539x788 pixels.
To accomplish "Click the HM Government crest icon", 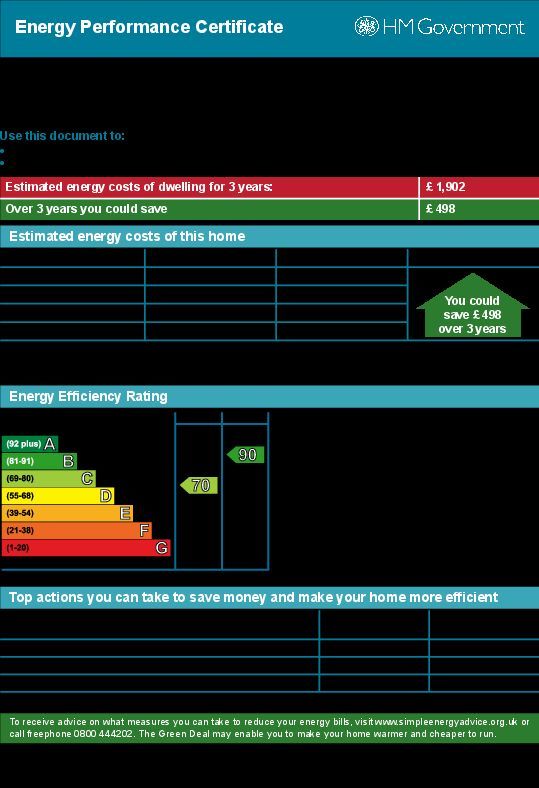I will click(x=366, y=26).
